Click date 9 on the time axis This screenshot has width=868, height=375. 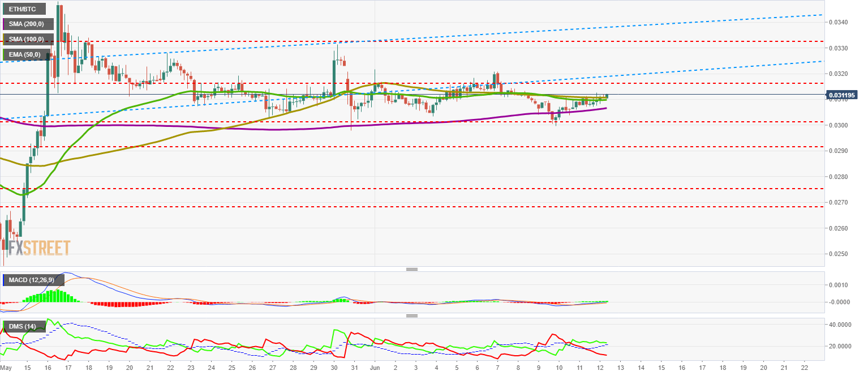[x=538, y=368]
